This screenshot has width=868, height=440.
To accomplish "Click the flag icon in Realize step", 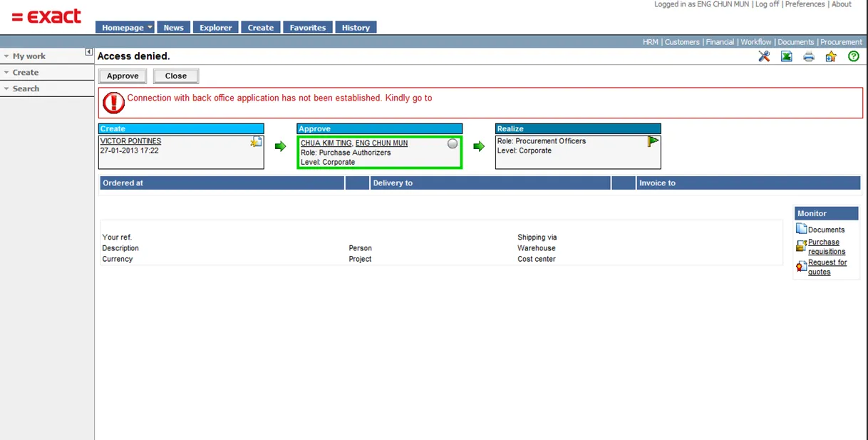I will point(653,141).
